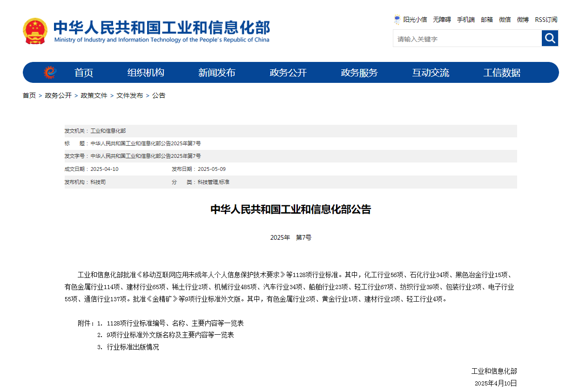Open the 互动交流 menu
The image size is (573, 392).
point(431,73)
